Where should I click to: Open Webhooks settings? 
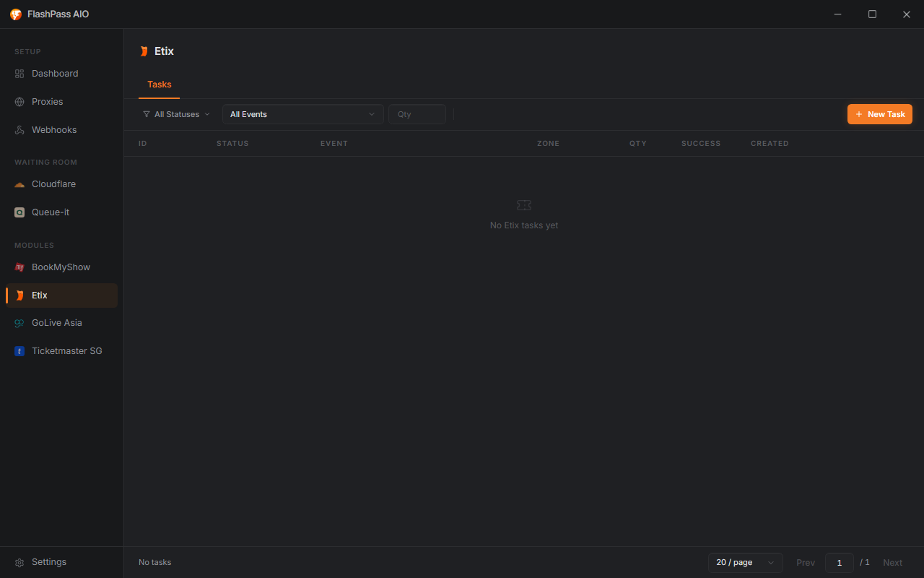pos(61,130)
